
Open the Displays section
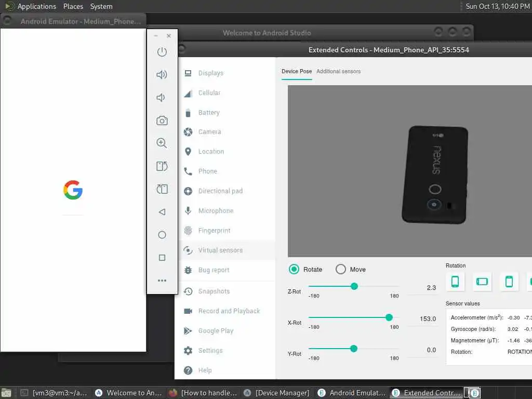pos(227,73)
